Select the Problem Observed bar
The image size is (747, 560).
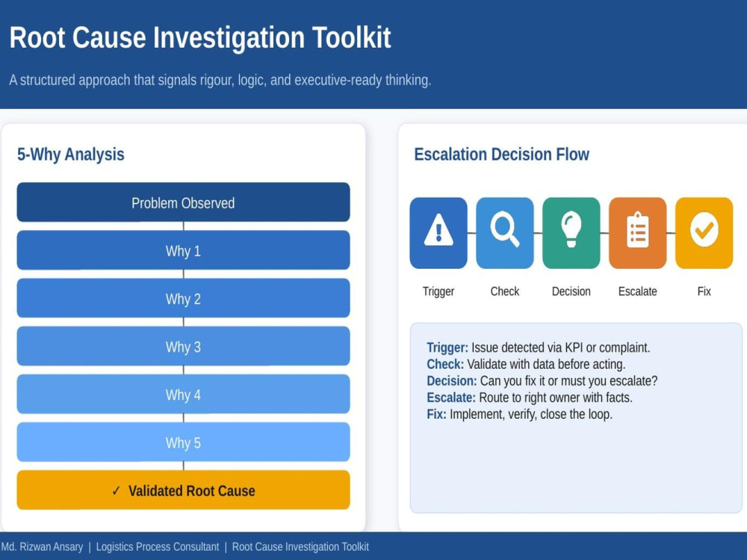click(x=184, y=202)
